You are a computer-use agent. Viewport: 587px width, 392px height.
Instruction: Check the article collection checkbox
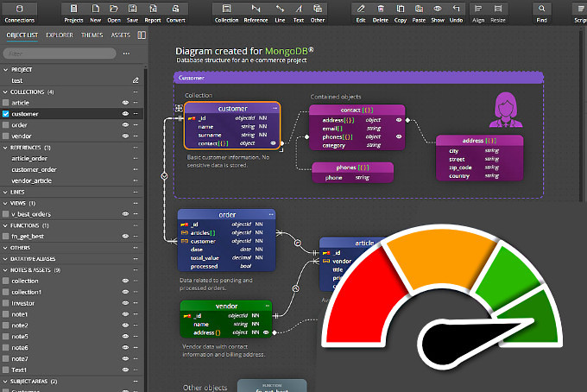pyautogui.click(x=6, y=103)
